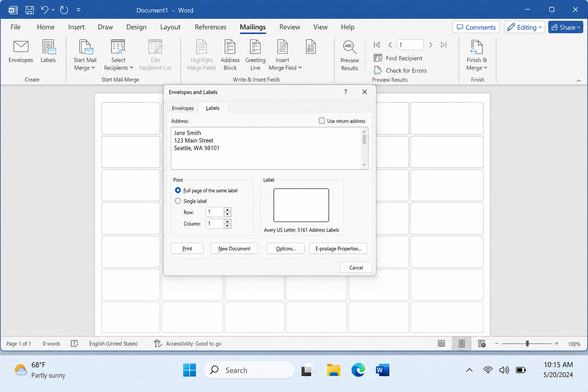Open label Options button
The width and height of the screenshot is (588, 392).
(286, 248)
